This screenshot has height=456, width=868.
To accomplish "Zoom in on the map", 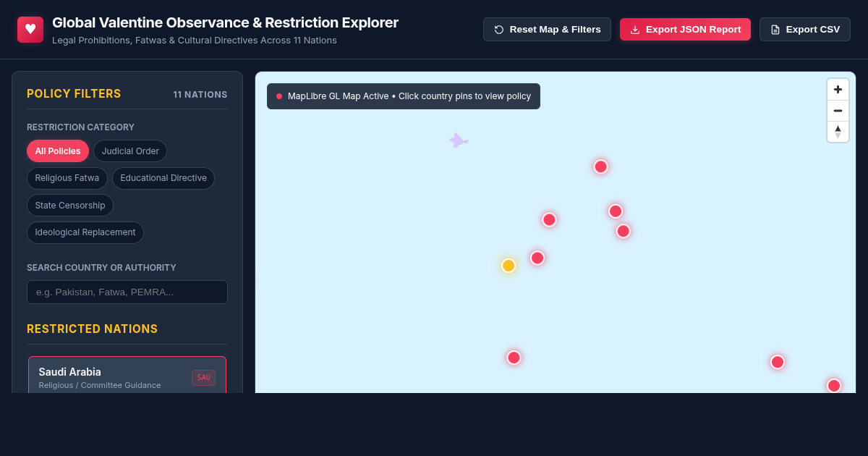I will click(x=838, y=90).
